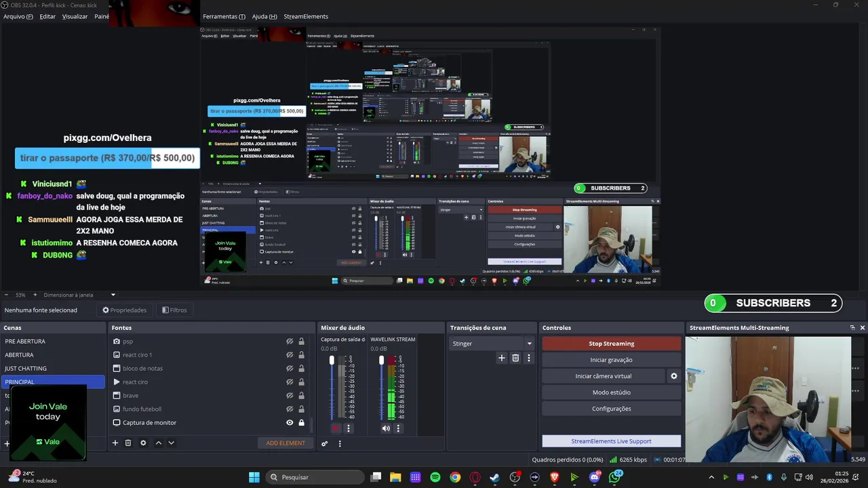
Task: Select the Captura de monitor source icon
Action: pyautogui.click(x=117, y=423)
